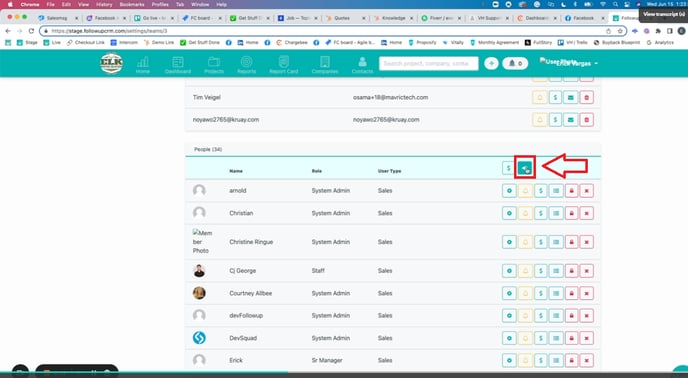Open Home in top navigation
Screen dimensions: 688x378
click(x=143, y=65)
